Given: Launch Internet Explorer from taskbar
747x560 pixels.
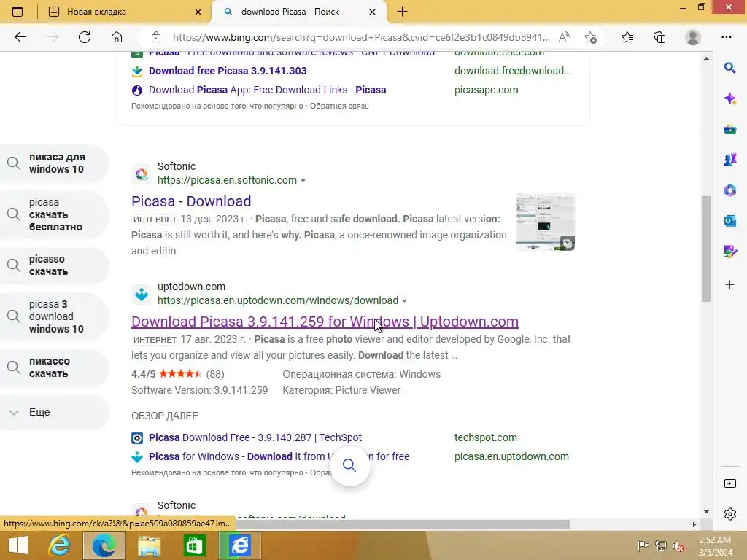Looking at the screenshot, I should point(60,545).
